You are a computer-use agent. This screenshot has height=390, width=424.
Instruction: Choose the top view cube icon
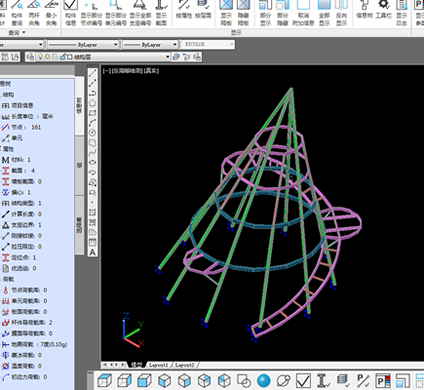[x=104, y=380]
